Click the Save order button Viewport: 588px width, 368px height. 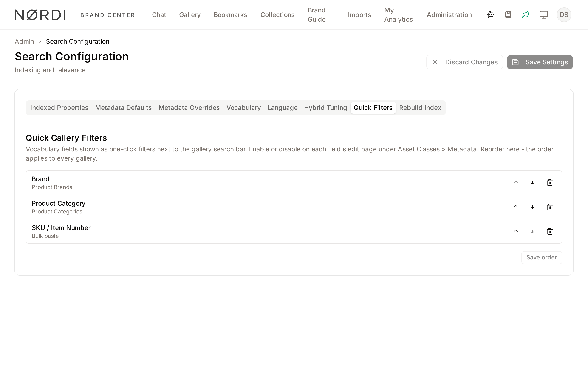pyautogui.click(x=542, y=257)
